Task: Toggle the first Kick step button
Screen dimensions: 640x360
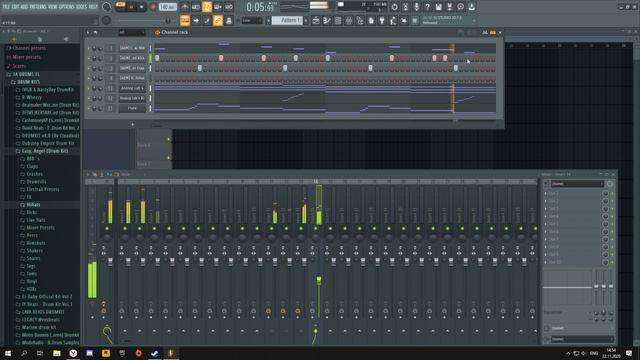Action: pyautogui.click(x=157, y=58)
